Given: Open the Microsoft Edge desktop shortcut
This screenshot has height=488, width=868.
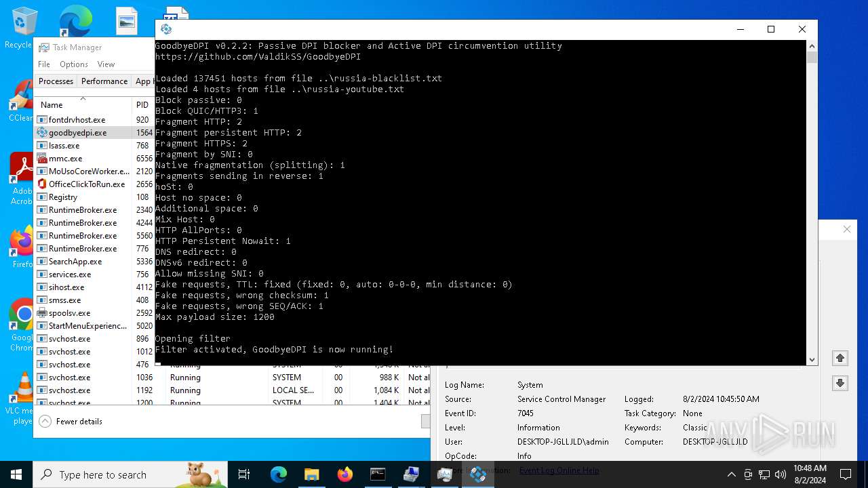Looking at the screenshot, I should coord(75,20).
